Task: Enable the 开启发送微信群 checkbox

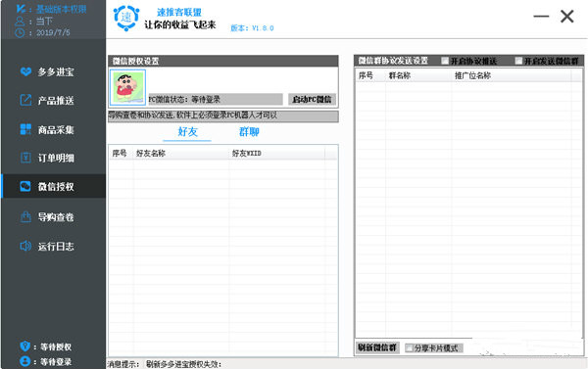Action: pos(519,61)
